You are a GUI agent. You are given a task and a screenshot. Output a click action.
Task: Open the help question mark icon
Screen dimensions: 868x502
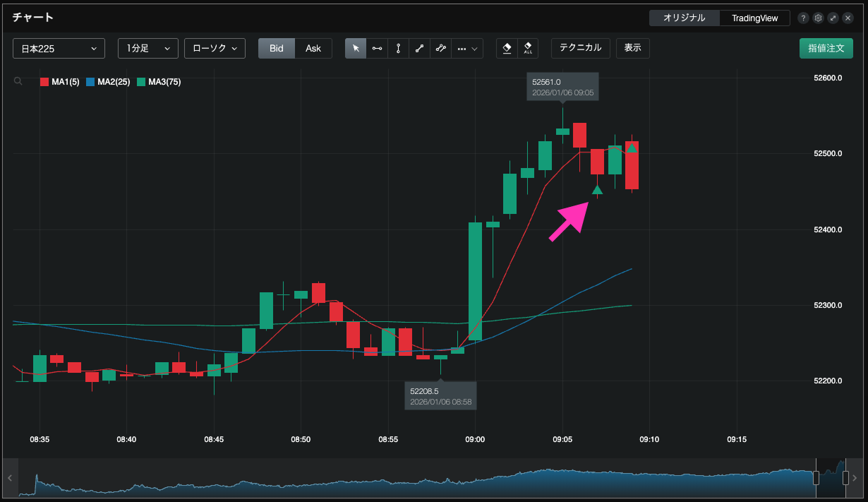(804, 18)
